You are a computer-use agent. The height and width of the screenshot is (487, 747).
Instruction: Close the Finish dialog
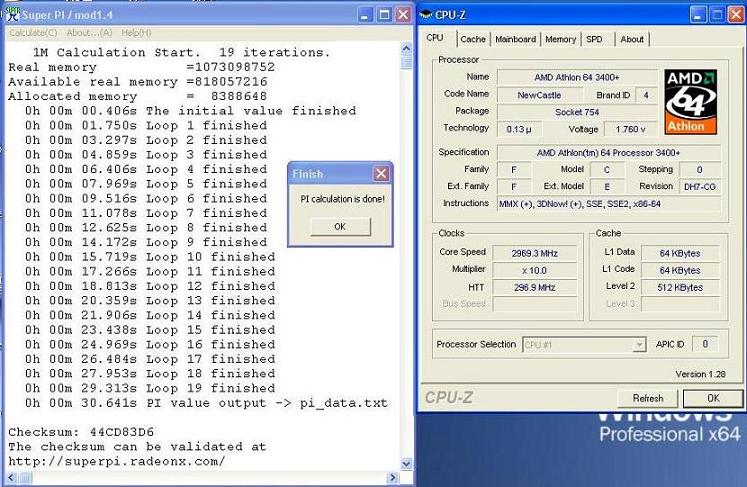(381, 173)
